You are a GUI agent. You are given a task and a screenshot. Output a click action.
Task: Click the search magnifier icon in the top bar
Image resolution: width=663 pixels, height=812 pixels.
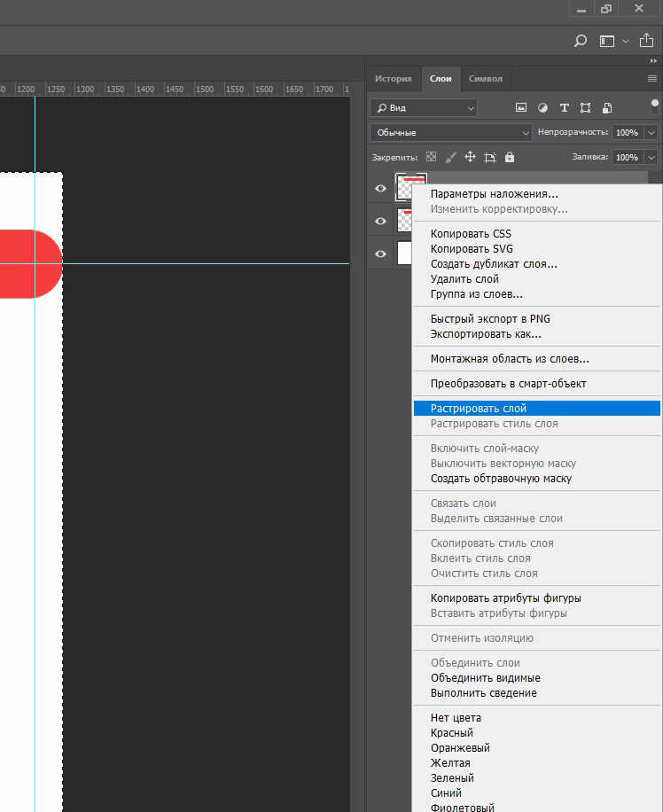pos(581,41)
